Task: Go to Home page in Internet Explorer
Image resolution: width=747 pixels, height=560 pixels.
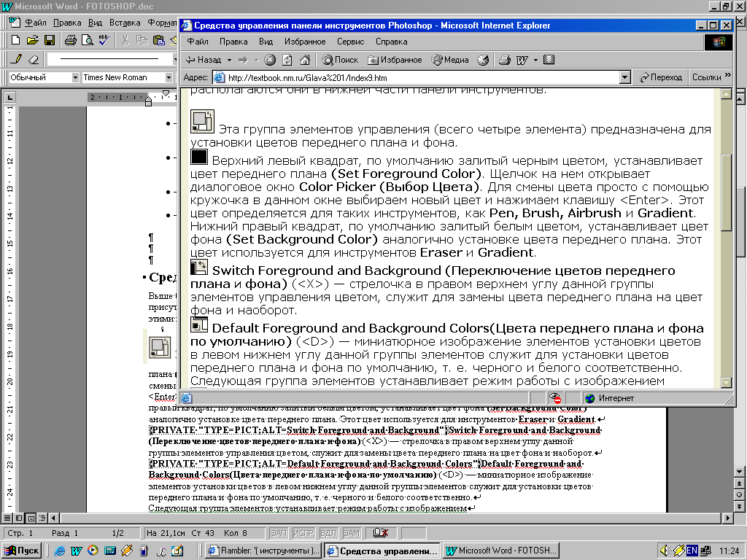Action: tap(305, 60)
